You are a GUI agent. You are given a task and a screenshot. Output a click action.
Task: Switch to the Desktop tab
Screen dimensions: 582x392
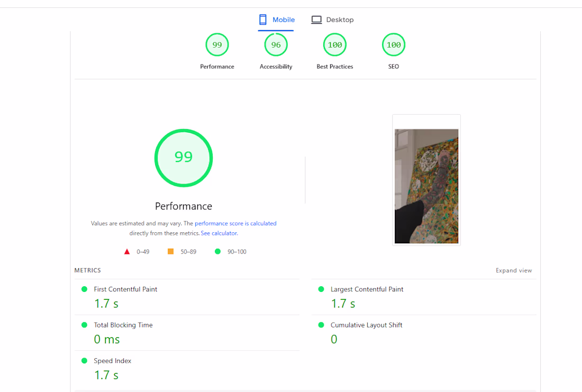coord(332,20)
